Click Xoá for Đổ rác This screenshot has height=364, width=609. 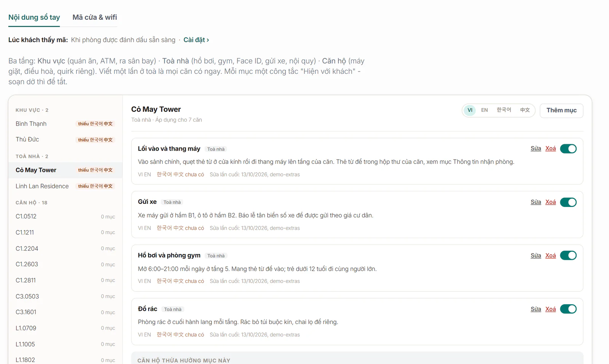pos(550,309)
